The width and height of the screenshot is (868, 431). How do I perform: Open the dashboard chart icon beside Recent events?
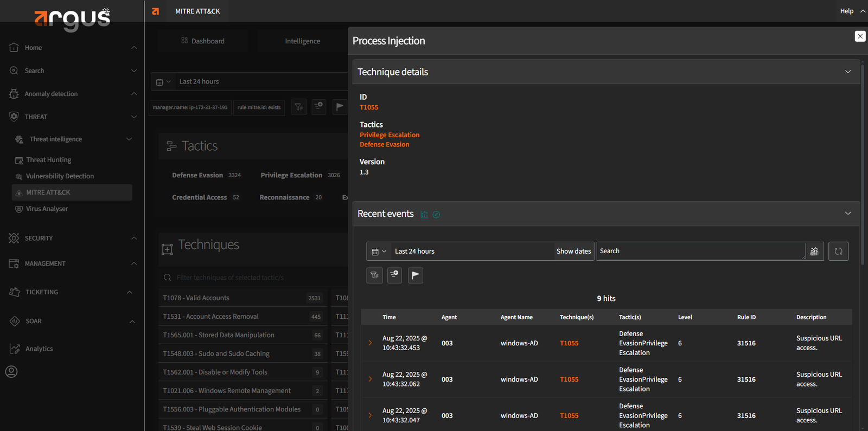click(x=424, y=215)
